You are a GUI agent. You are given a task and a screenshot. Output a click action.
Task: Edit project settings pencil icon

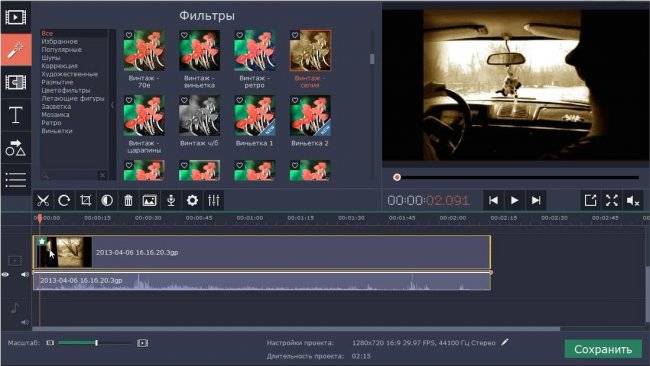click(x=504, y=342)
